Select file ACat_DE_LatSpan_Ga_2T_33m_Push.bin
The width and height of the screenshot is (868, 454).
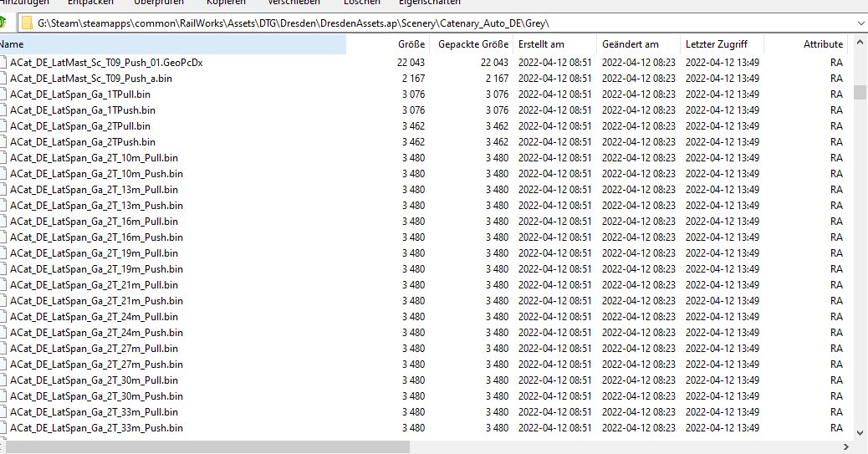96,428
